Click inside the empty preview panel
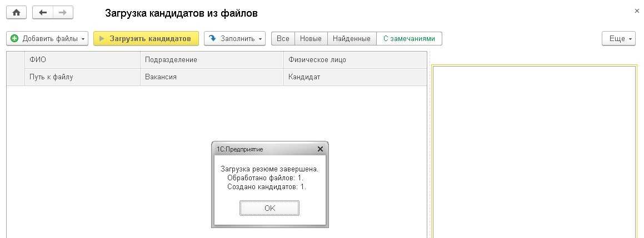 point(533,150)
